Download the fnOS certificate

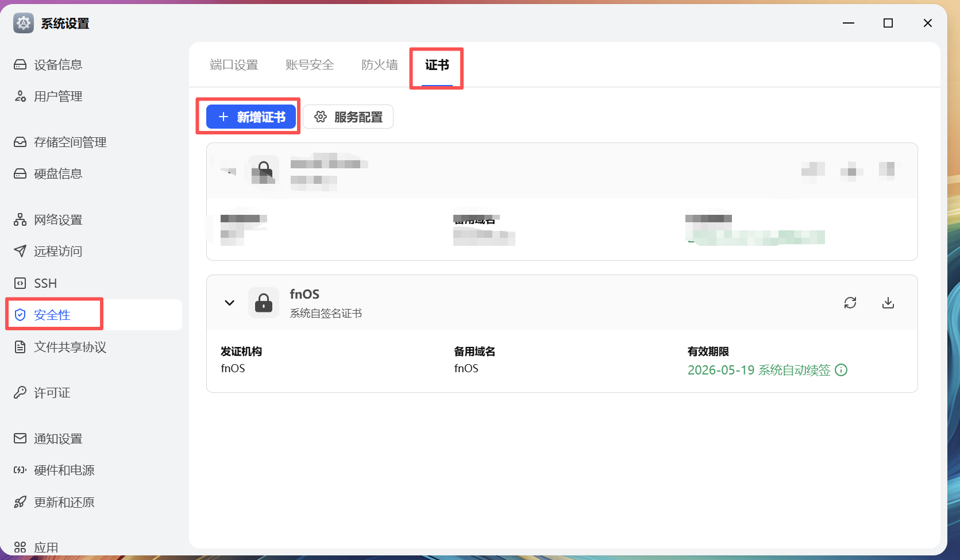[x=888, y=303]
